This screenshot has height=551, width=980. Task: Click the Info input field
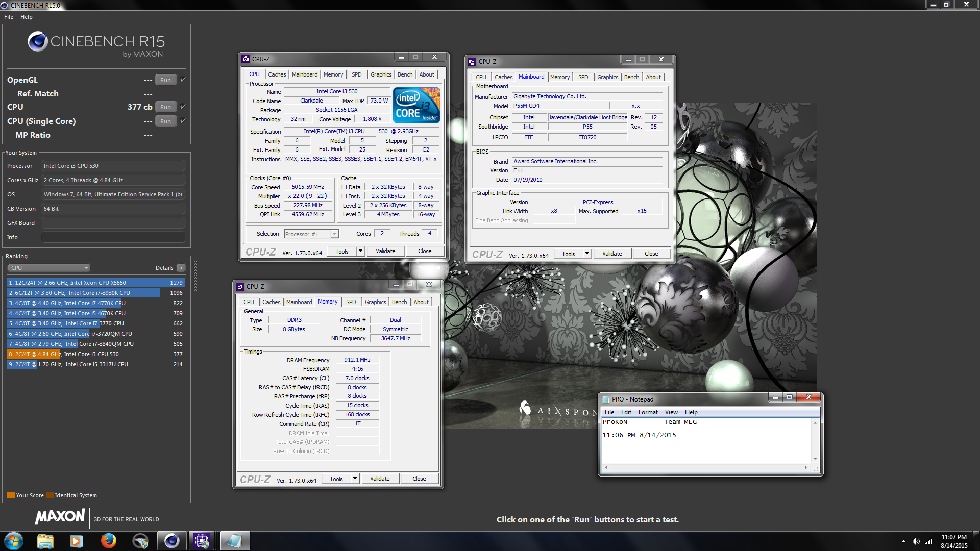tap(113, 237)
